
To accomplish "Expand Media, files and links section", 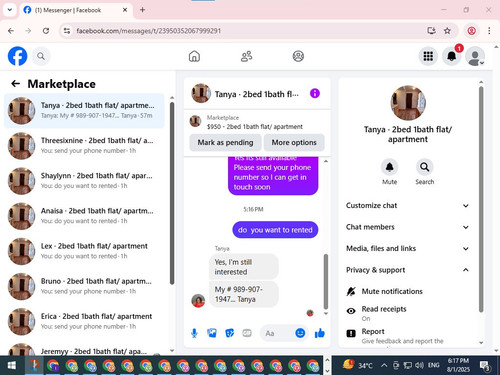I will (x=408, y=248).
